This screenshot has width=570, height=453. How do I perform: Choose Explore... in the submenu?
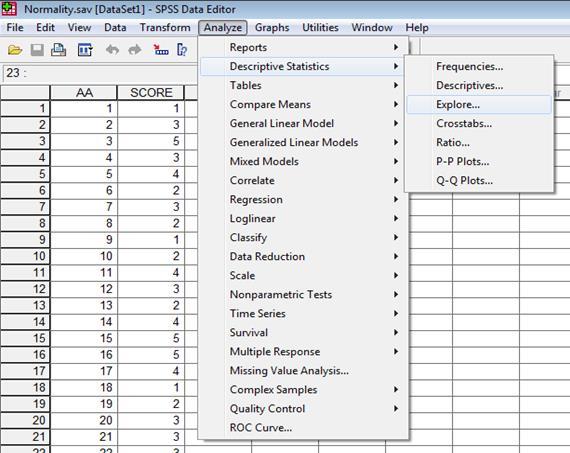pos(479,104)
